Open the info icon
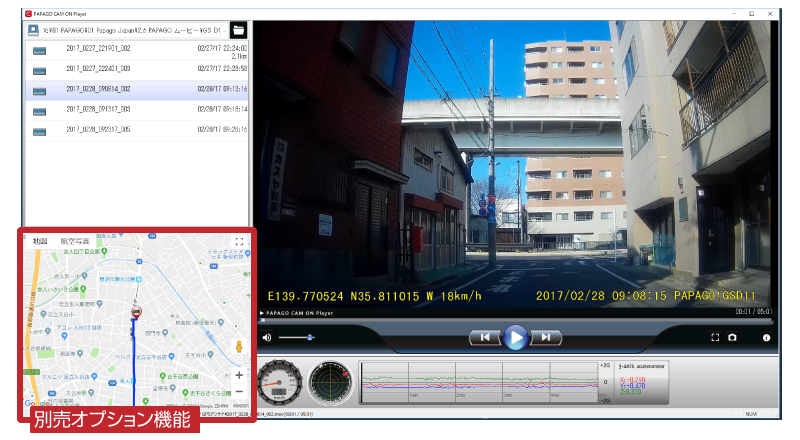 (x=767, y=338)
